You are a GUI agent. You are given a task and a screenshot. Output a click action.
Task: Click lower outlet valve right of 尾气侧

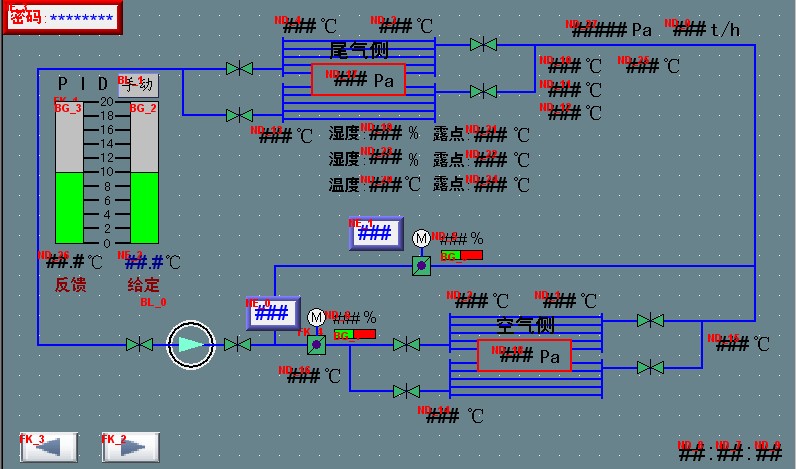(x=484, y=92)
